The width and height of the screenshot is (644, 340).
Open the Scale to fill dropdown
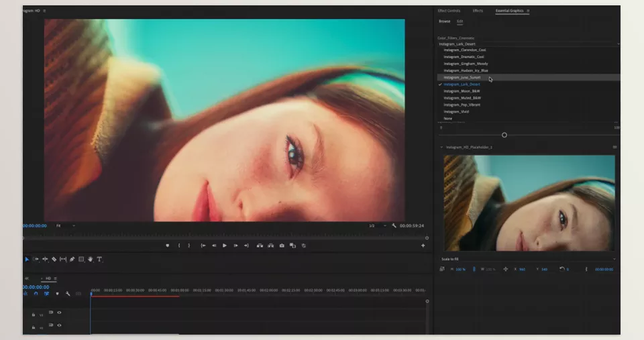(528, 259)
